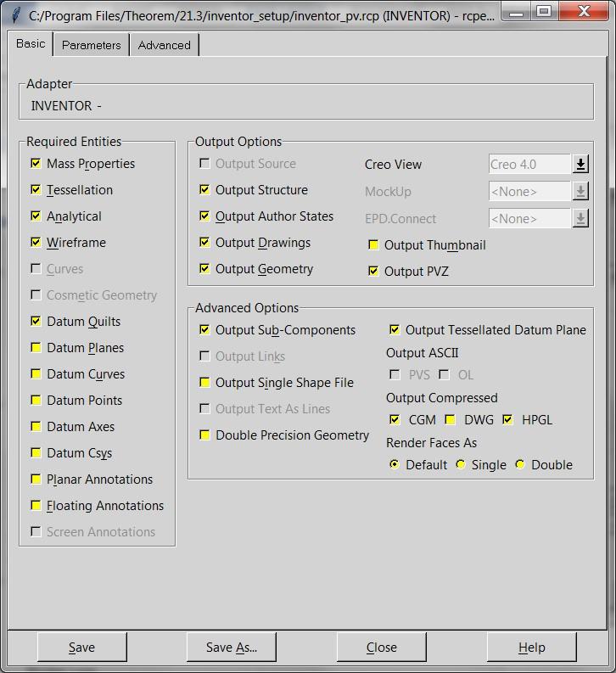Screen dimensions: 616x673
Task: Choose Double render faces radio
Action: coord(520,464)
